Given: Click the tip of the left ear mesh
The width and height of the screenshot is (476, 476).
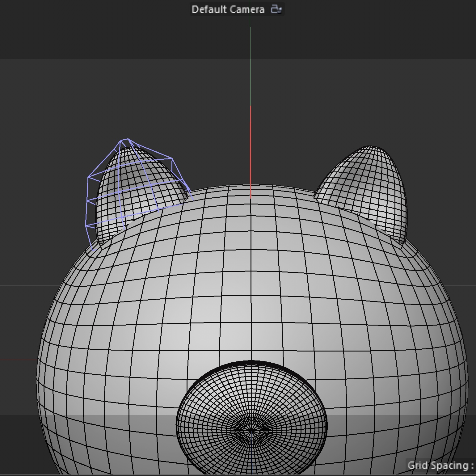Looking at the screenshot, I should tap(127, 148).
